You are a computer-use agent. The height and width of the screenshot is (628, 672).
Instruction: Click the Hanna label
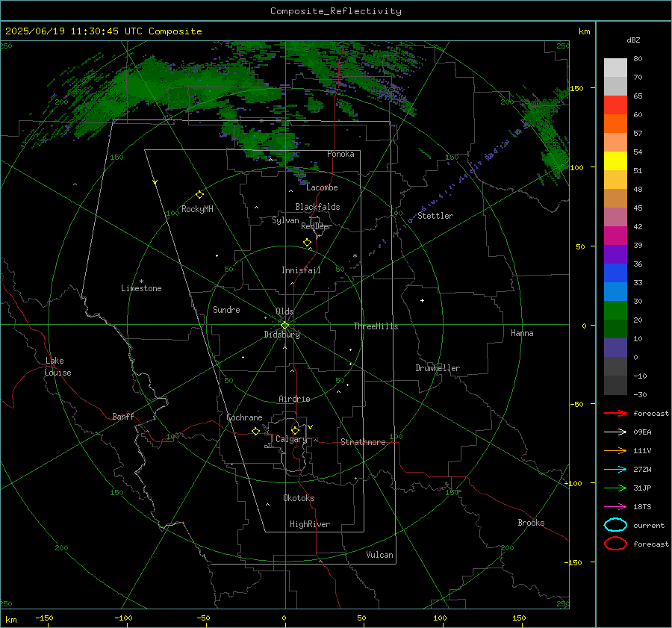click(522, 333)
